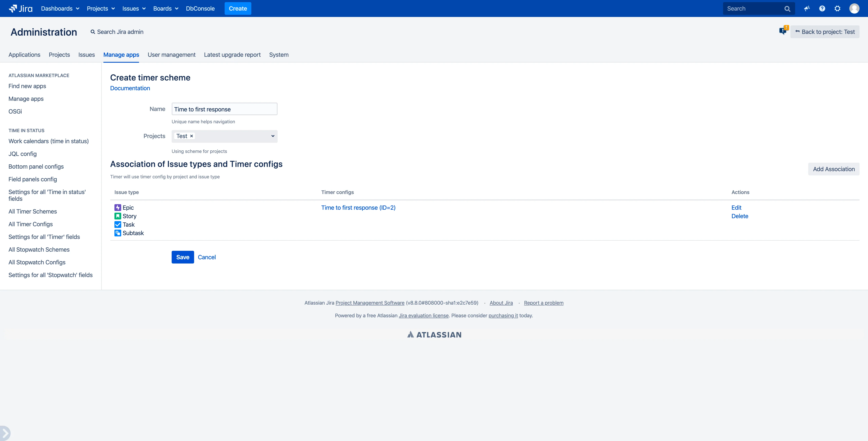Viewport: 868px width, 441px height.
Task: Click the Add Association button
Action: coord(834,169)
